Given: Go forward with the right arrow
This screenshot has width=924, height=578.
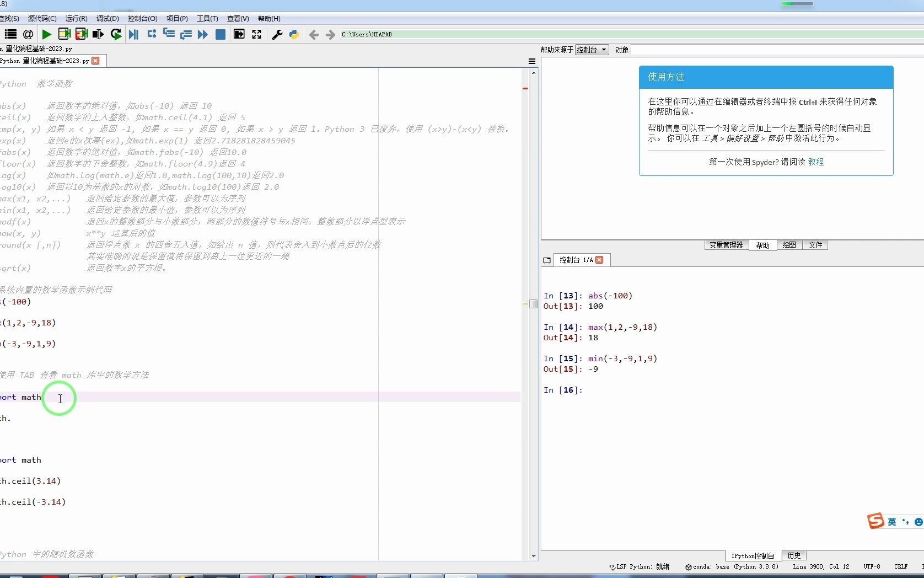Looking at the screenshot, I should (330, 35).
